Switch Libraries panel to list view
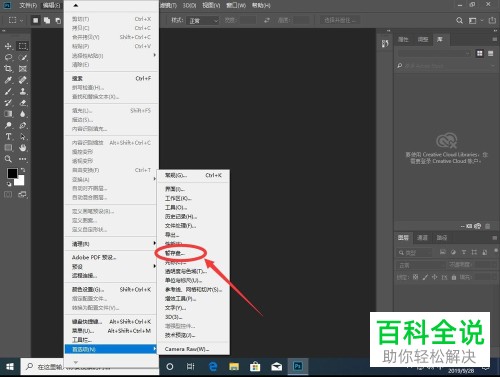 pyautogui.click(x=491, y=53)
